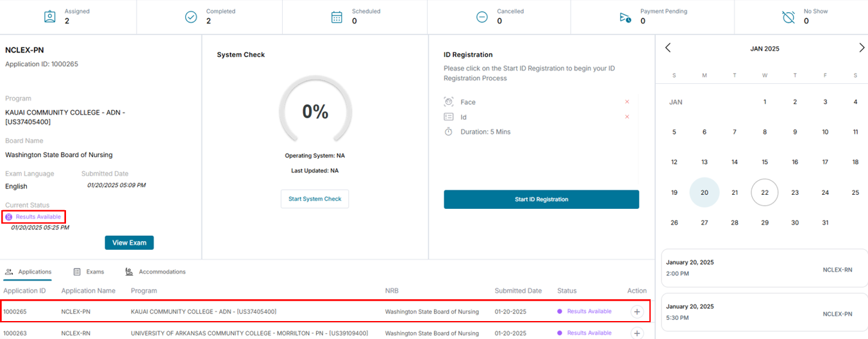Click the No Show alarm icon
The width and height of the screenshot is (868, 339).
pyautogui.click(x=789, y=17)
